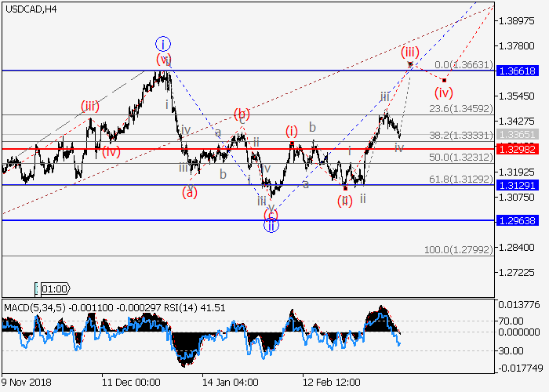Viewport: 549px width, 392px height.
Task: Select the red (b) wave label
Action: coord(242,114)
